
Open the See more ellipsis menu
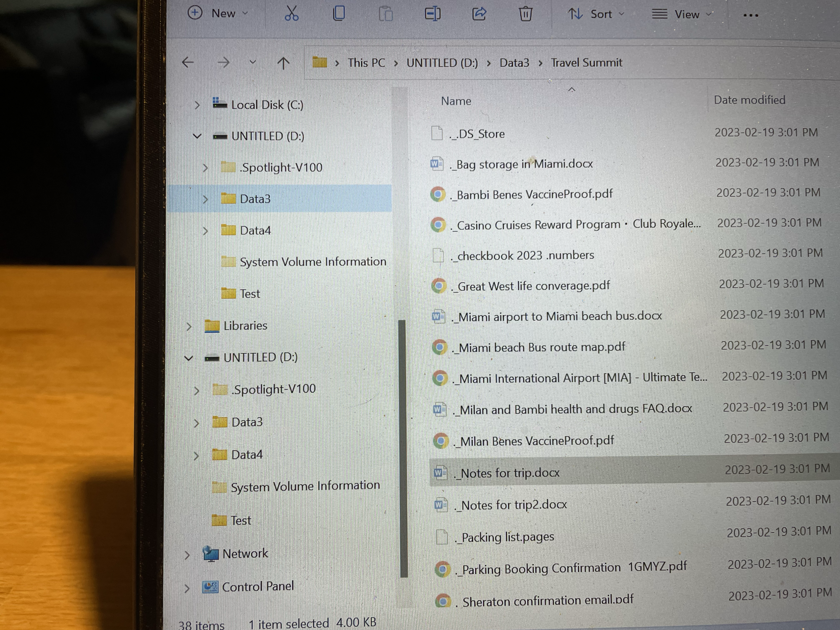(751, 16)
